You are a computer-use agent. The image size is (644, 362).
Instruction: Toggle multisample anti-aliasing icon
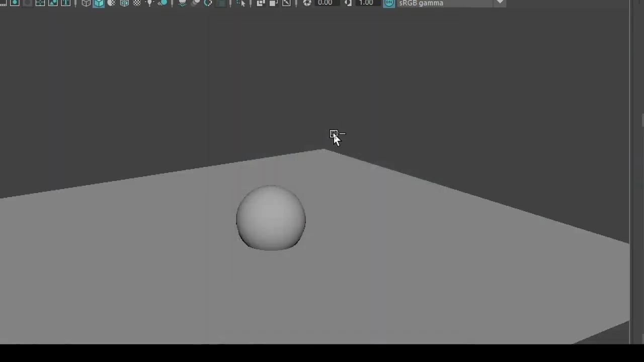(x=208, y=3)
